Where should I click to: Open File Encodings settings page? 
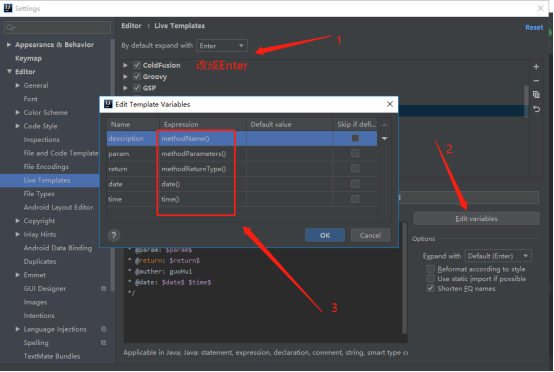click(x=46, y=167)
